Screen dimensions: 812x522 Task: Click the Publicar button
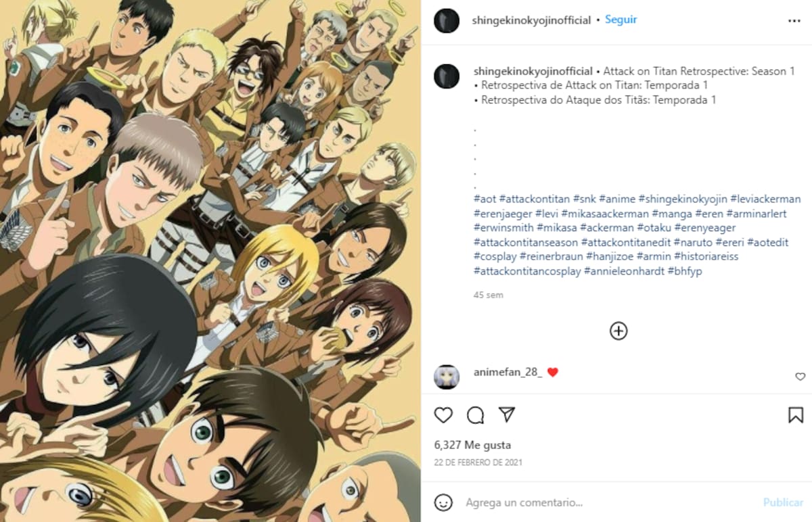(783, 502)
